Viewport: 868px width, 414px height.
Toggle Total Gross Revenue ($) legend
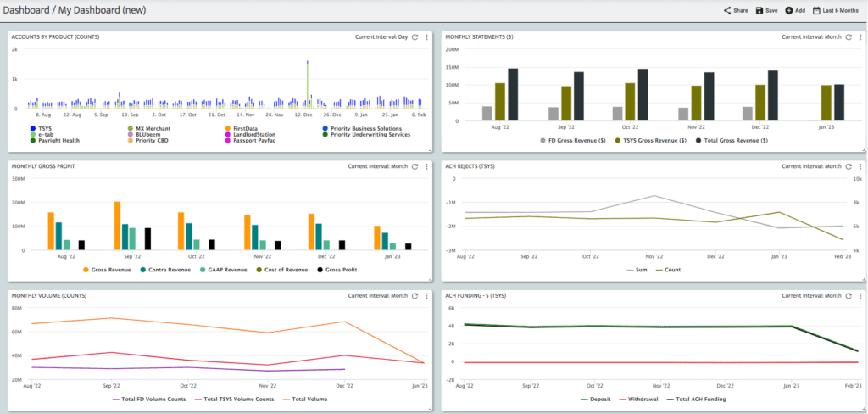click(732, 141)
